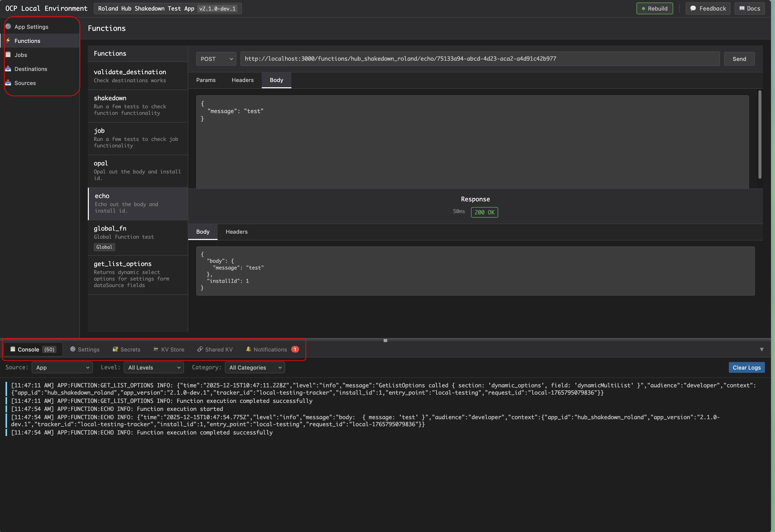The image size is (775, 532).
Task: Open the All Levels dropdown
Action: pyautogui.click(x=154, y=367)
